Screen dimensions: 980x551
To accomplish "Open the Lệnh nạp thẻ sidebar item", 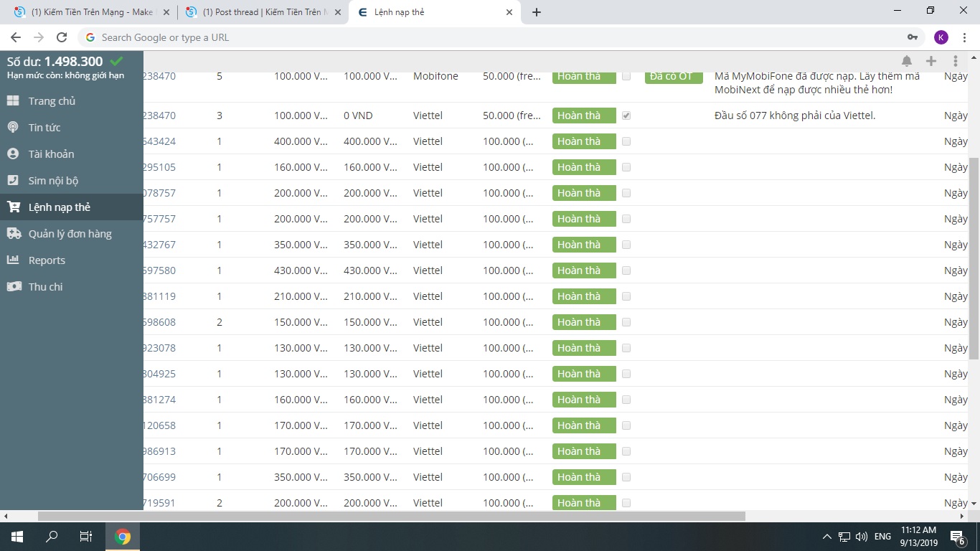I will pos(72,207).
